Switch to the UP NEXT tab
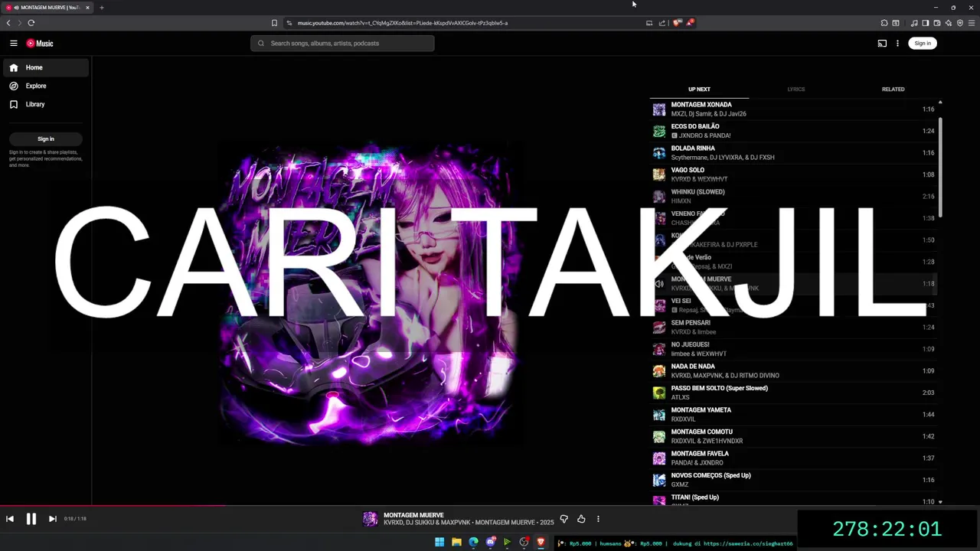Viewport: 980px width, 551px height. (699, 90)
